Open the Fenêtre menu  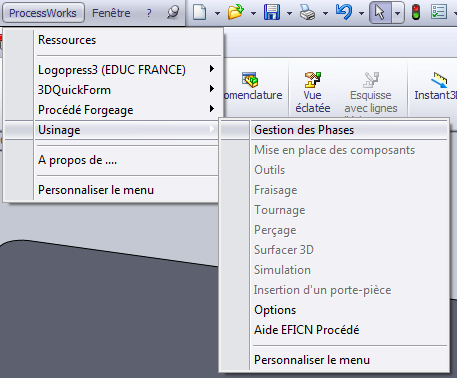click(x=111, y=13)
